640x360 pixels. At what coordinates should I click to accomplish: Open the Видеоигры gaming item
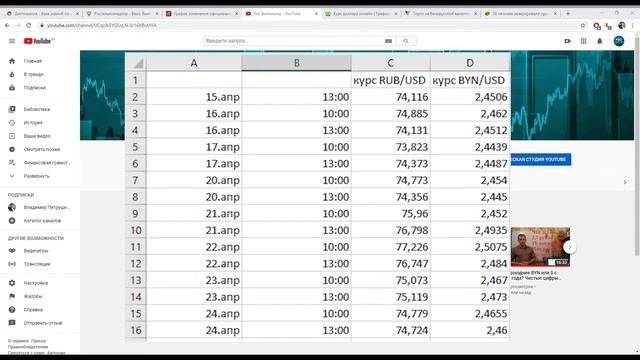point(36,251)
